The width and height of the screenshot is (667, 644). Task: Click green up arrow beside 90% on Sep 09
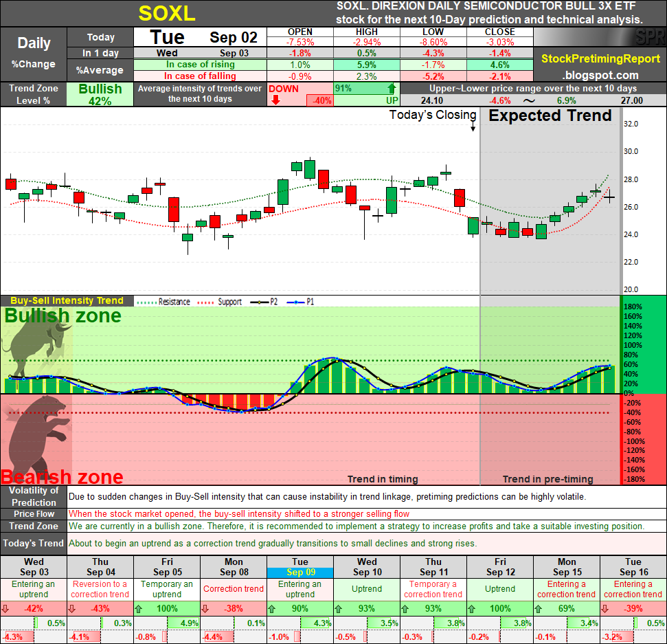pos(271,609)
